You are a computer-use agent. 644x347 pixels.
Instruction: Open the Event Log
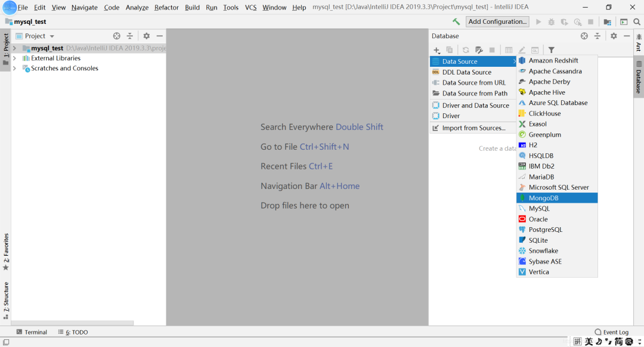pos(612,332)
